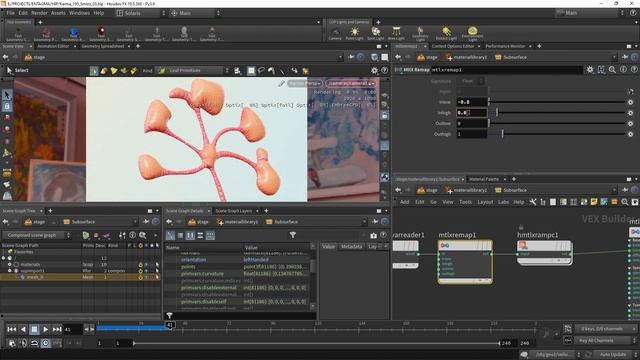This screenshot has width=640, height=360.
Task: Expand materials tree item
Action: click(9, 264)
